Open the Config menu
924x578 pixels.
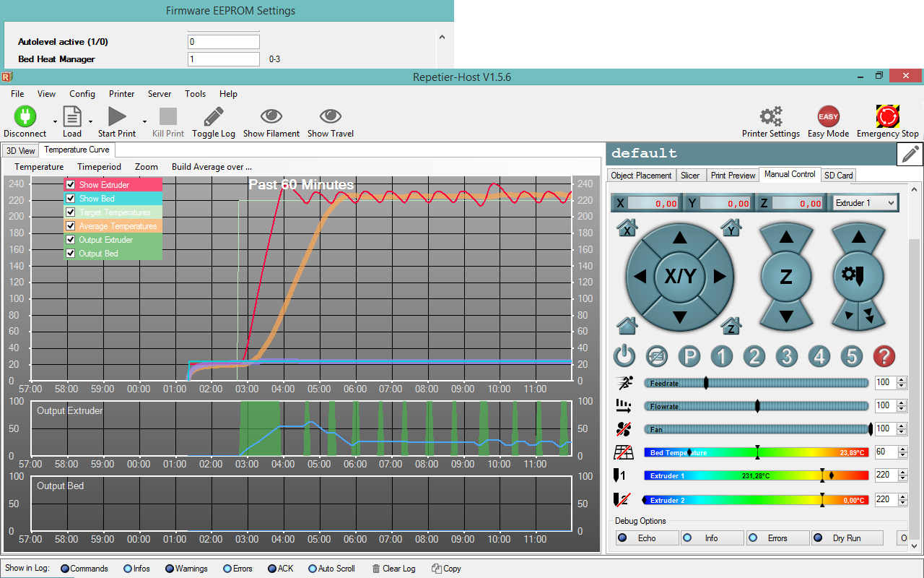[x=82, y=94]
